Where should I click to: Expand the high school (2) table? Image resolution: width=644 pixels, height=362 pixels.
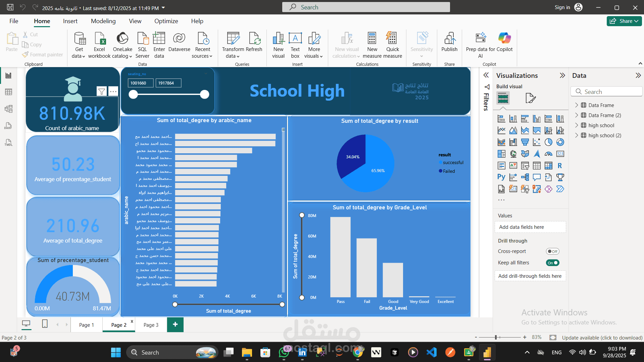point(577,135)
